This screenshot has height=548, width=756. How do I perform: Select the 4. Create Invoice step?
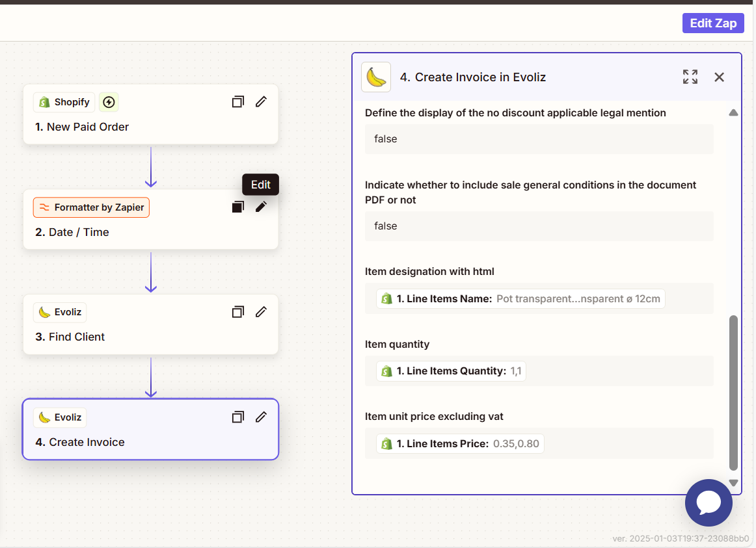[x=150, y=429]
